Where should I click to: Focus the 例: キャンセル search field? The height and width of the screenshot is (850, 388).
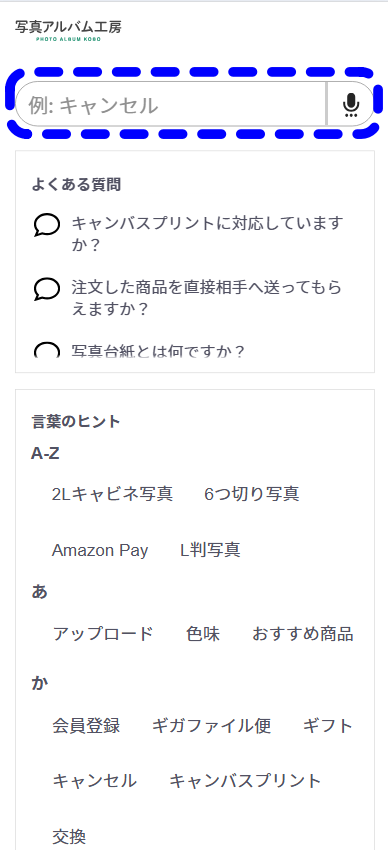click(171, 105)
